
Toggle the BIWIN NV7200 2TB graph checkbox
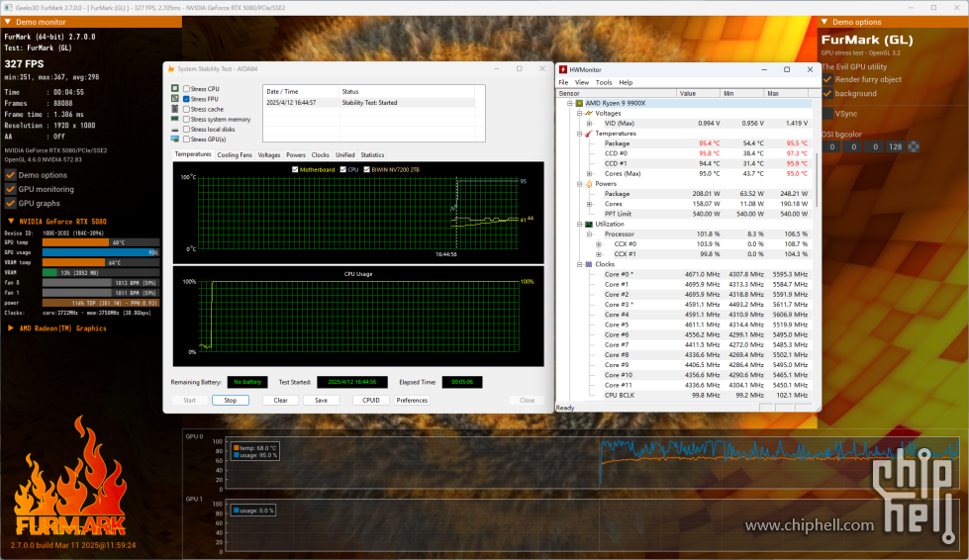coord(366,169)
